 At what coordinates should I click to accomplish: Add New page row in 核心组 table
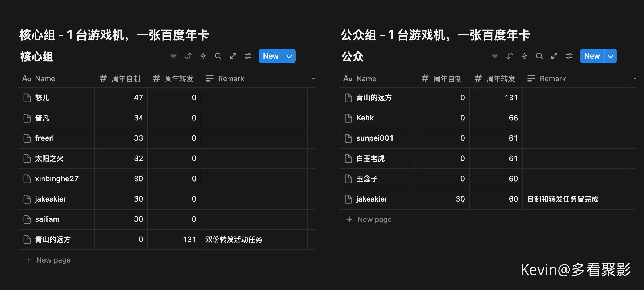[53, 260]
